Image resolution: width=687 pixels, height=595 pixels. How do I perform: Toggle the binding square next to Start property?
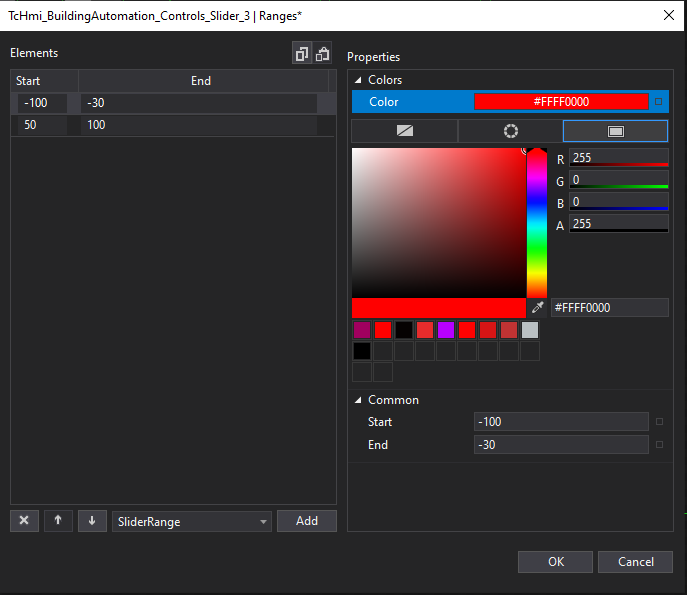tap(659, 421)
